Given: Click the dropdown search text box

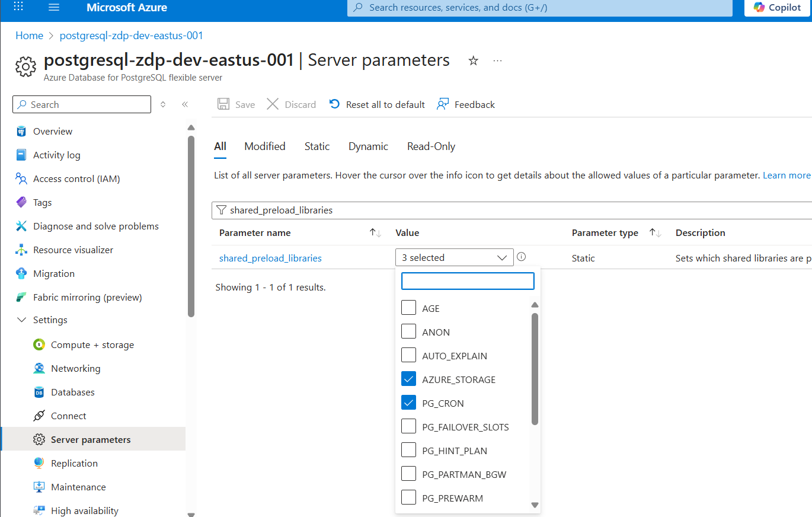Looking at the screenshot, I should click(x=468, y=280).
